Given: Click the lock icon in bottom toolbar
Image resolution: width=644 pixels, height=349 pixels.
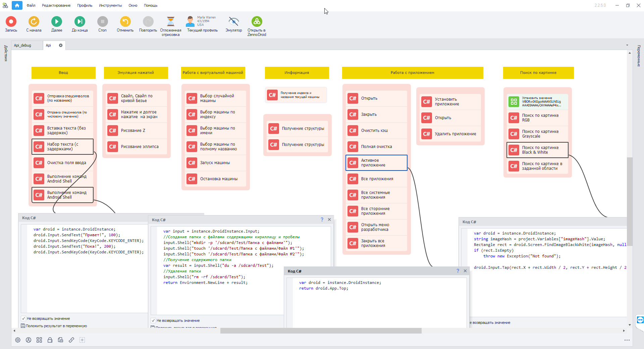Looking at the screenshot, I should tap(50, 340).
